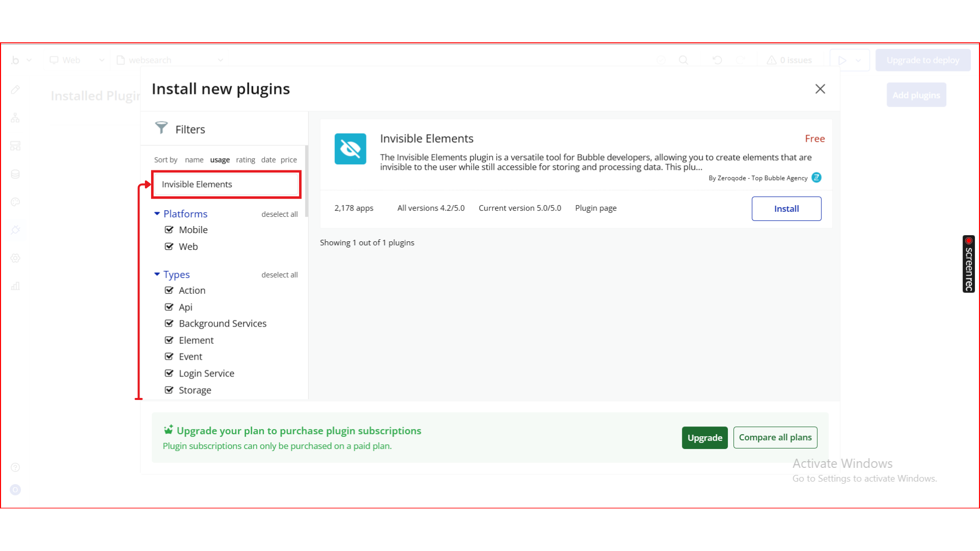
Task: Open the Workflow tab sidebar icon
Action: tap(15, 118)
